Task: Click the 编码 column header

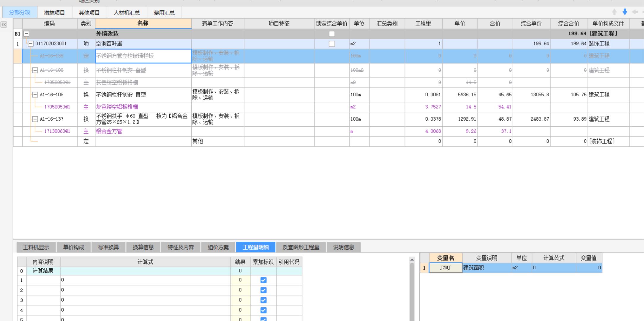Action: [50, 23]
